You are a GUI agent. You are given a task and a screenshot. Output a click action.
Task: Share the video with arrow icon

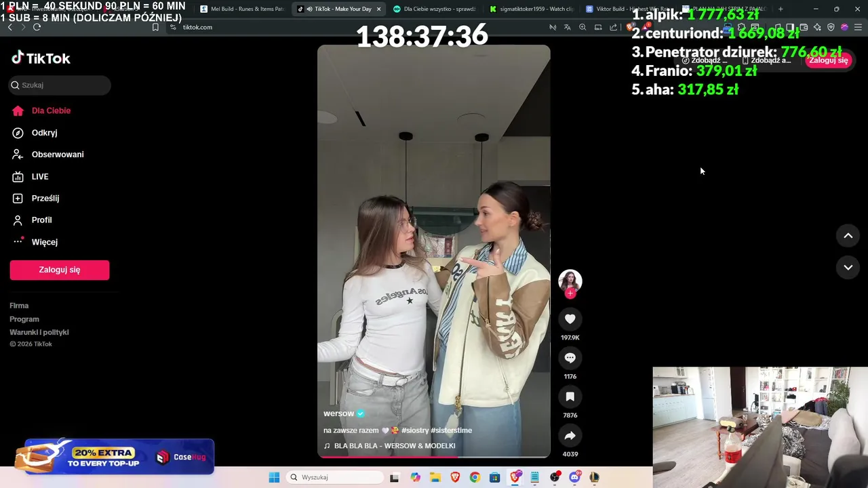(570, 436)
